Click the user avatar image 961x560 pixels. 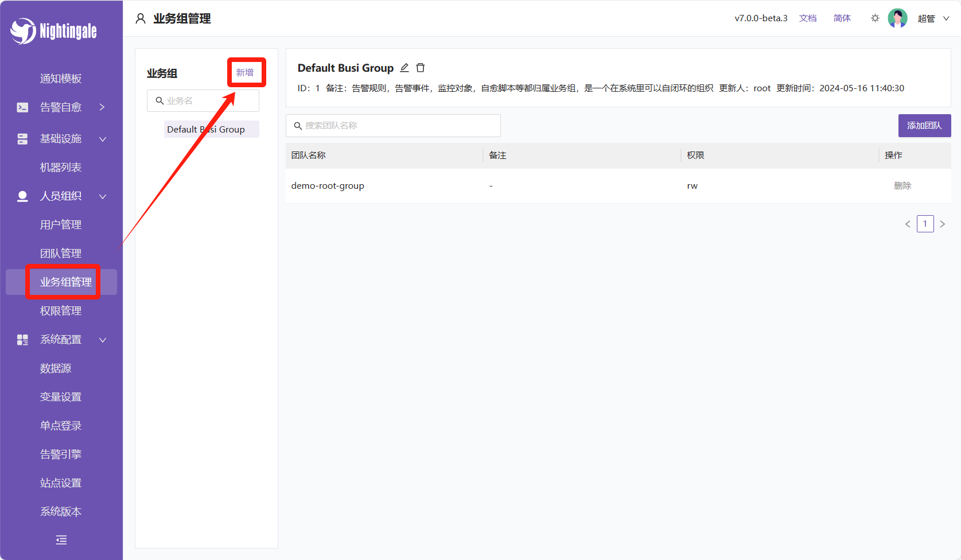click(897, 18)
